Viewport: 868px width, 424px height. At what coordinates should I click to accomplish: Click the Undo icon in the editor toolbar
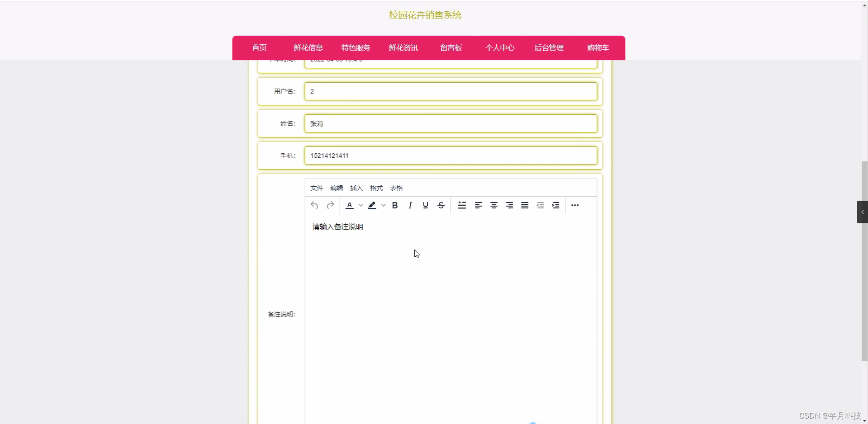click(x=314, y=205)
